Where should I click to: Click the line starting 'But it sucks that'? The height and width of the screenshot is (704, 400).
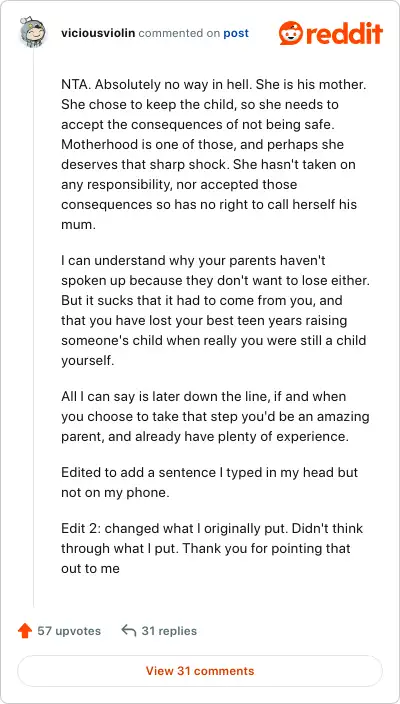click(x=202, y=300)
